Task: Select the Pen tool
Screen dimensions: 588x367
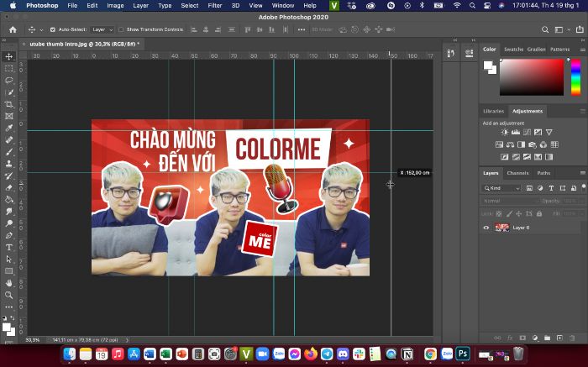Action: (9, 235)
